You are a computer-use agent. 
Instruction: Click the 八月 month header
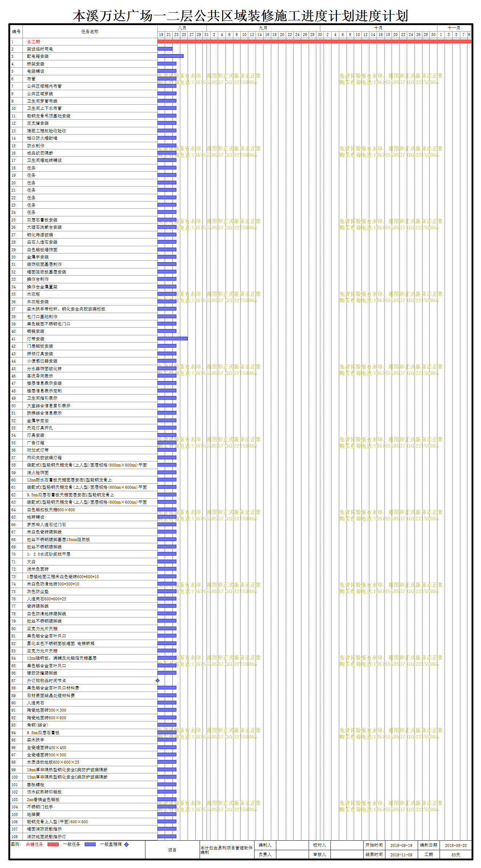click(182, 28)
